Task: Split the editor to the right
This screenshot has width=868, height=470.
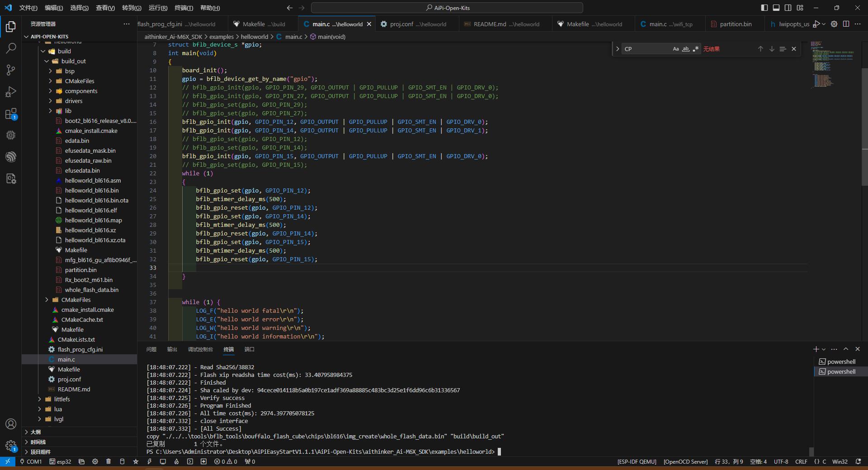Action: [x=846, y=24]
